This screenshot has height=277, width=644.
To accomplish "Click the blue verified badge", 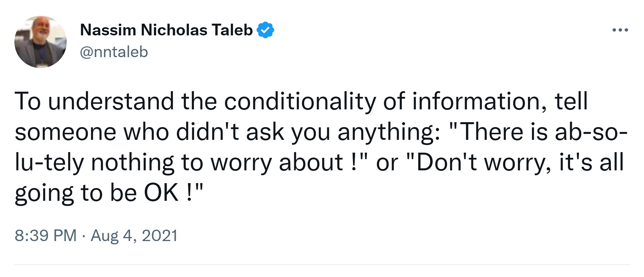I will click(265, 30).
